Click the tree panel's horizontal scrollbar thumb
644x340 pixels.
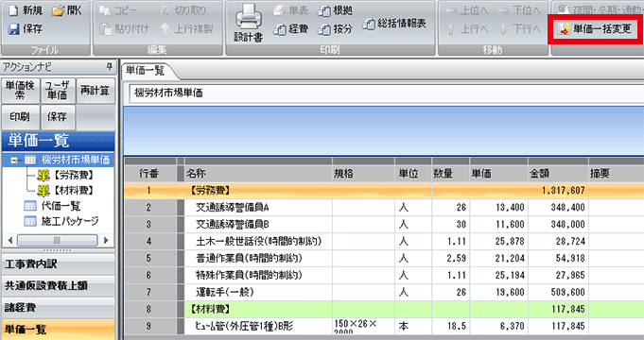57,240
